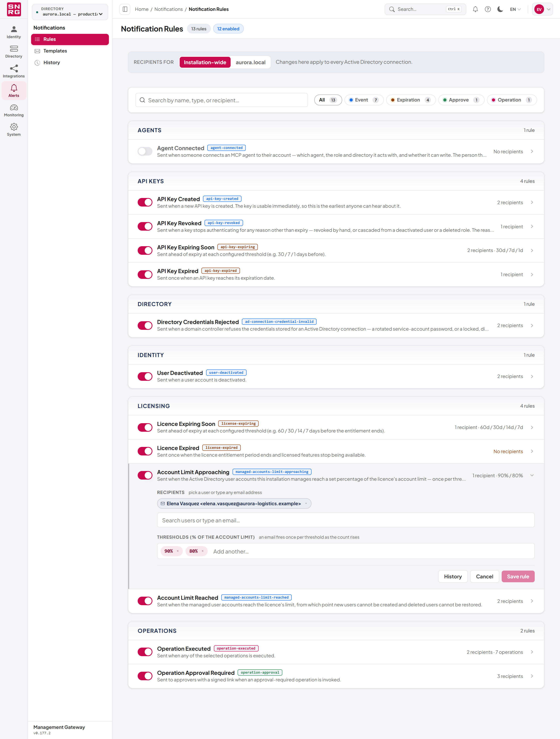This screenshot has height=739, width=560.
Task: Remove the 80% threshold chip
Action: pos(202,551)
